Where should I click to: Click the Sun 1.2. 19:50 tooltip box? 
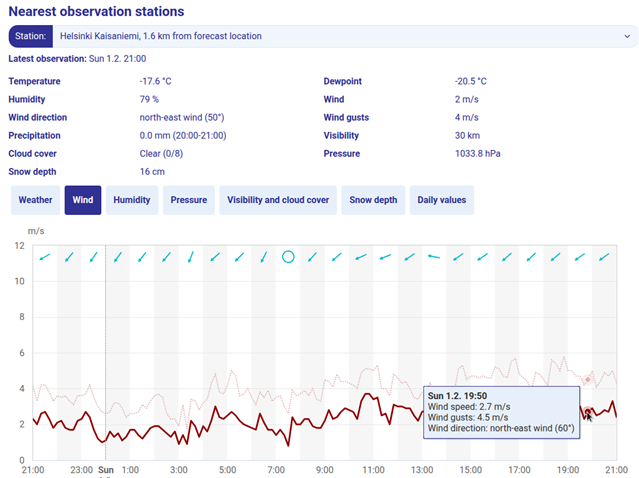click(x=501, y=411)
